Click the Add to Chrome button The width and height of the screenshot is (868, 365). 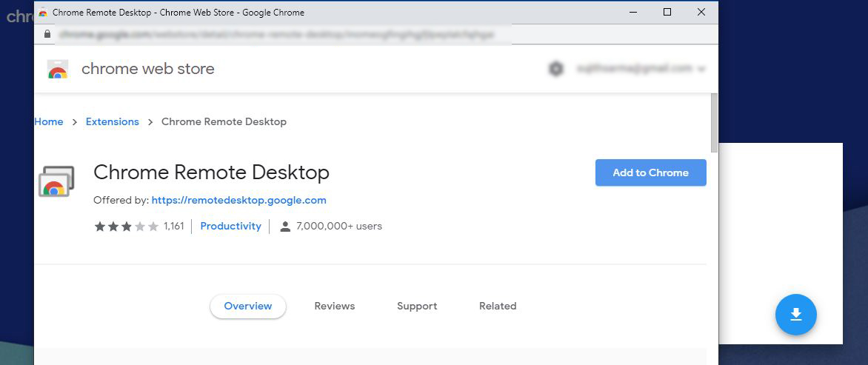point(650,173)
